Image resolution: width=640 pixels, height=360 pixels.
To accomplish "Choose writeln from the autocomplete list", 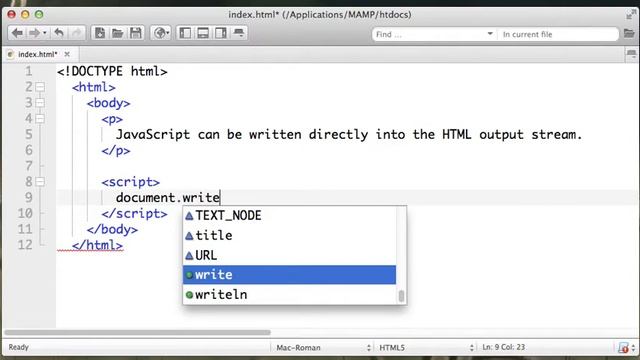I will point(289,294).
